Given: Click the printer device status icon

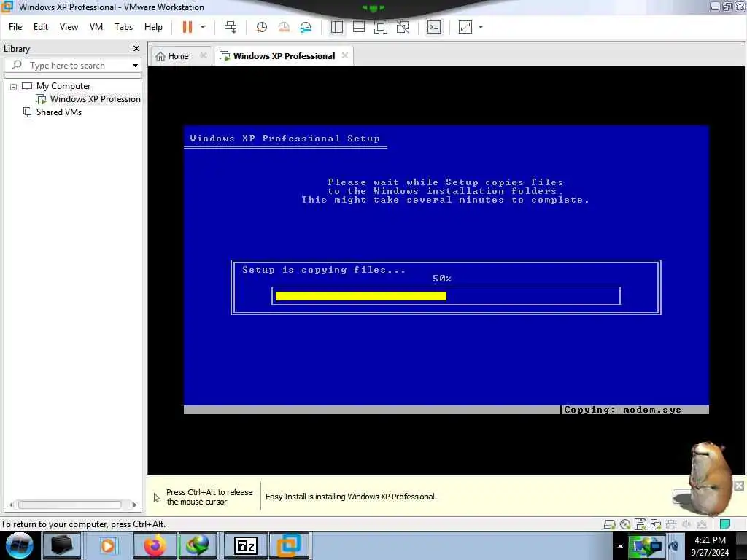Looking at the screenshot, I should click(x=671, y=524).
